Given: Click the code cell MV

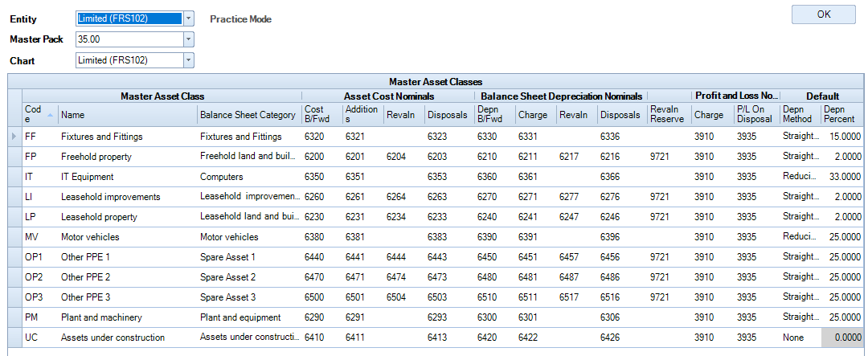Looking at the screenshot, I should click(x=40, y=237).
